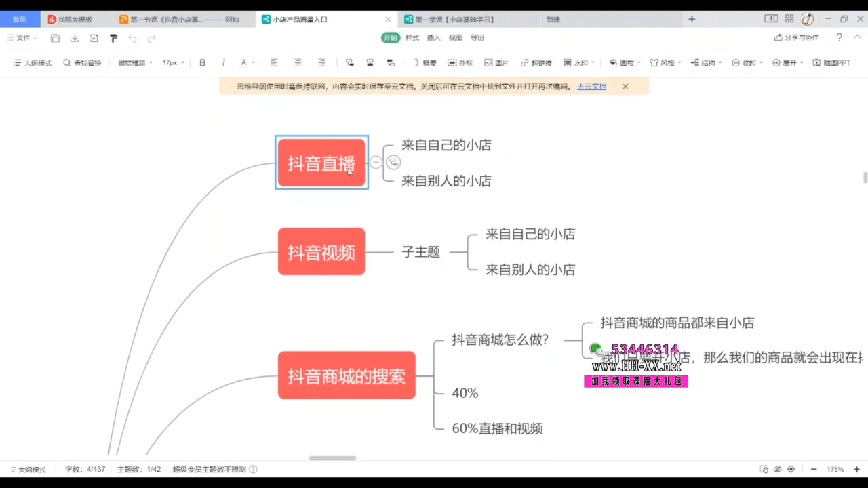This screenshot has width=868, height=488.
Task: Insert an image (图片)
Action: [x=496, y=62]
